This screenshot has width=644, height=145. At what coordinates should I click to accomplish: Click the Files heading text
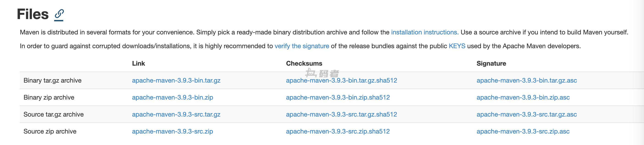[x=33, y=14]
